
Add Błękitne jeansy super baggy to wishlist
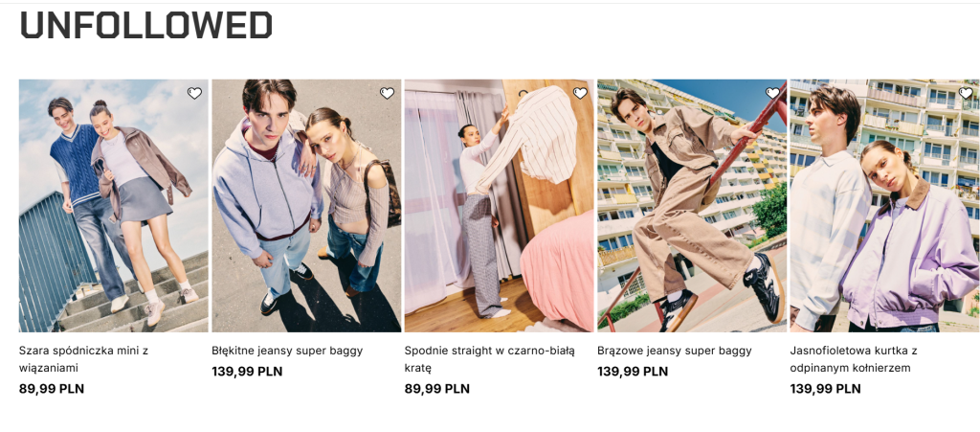tap(387, 93)
